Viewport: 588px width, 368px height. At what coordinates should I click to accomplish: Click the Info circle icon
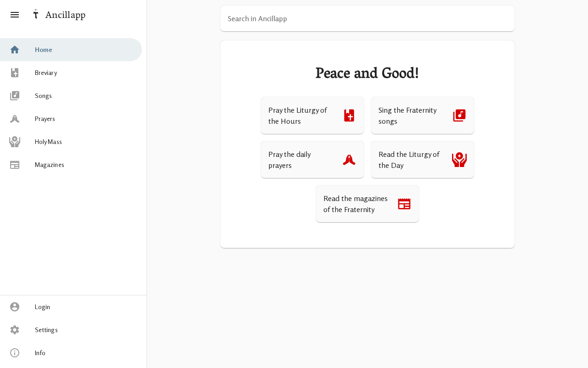point(15,353)
